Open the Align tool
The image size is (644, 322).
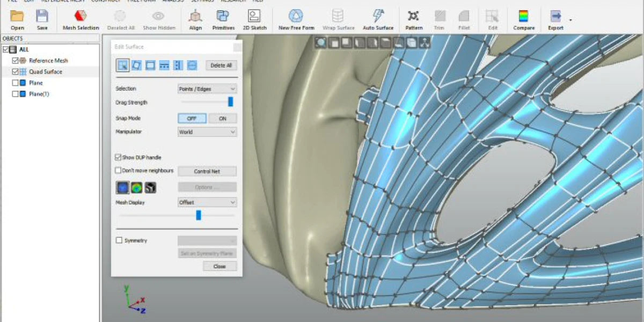pos(195,20)
